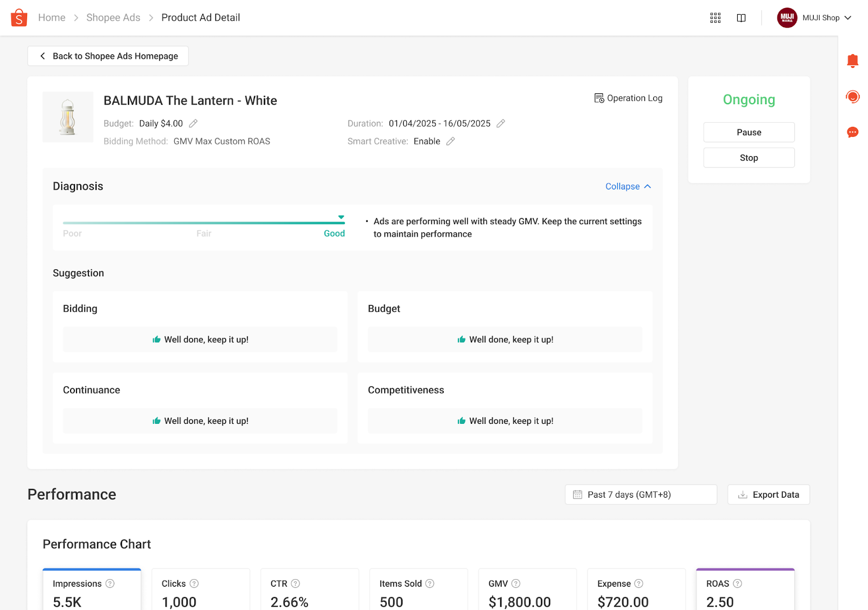Click thumbs-up icon in Budget suggestion
868x610 pixels.
462,339
